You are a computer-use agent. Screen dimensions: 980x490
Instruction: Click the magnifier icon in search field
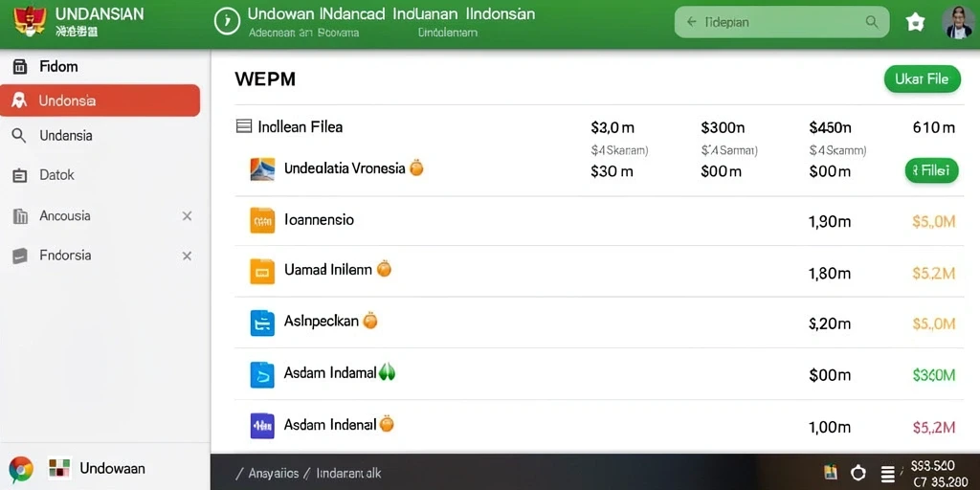click(x=871, y=22)
